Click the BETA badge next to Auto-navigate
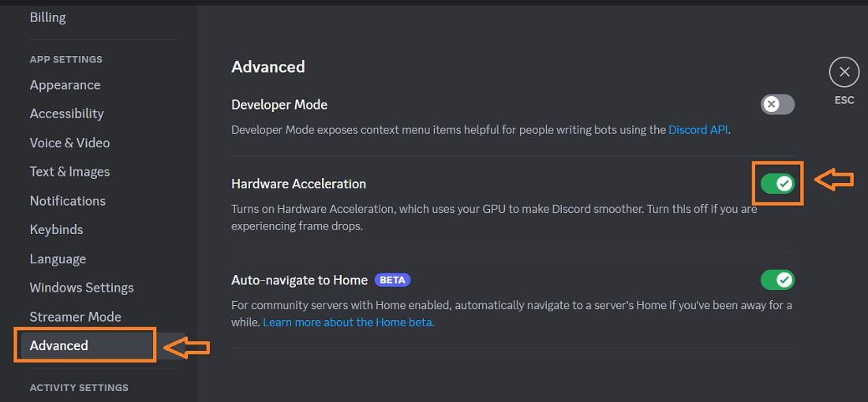The image size is (868, 402). (392, 280)
